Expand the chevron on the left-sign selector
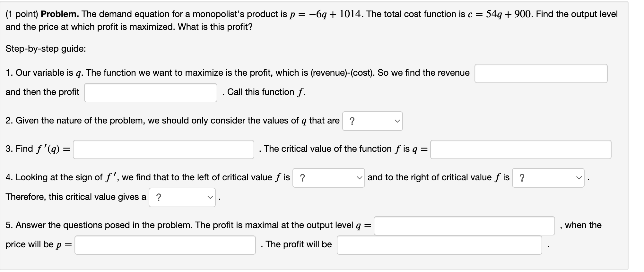This screenshot has height=272, width=644. coord(359,178)
